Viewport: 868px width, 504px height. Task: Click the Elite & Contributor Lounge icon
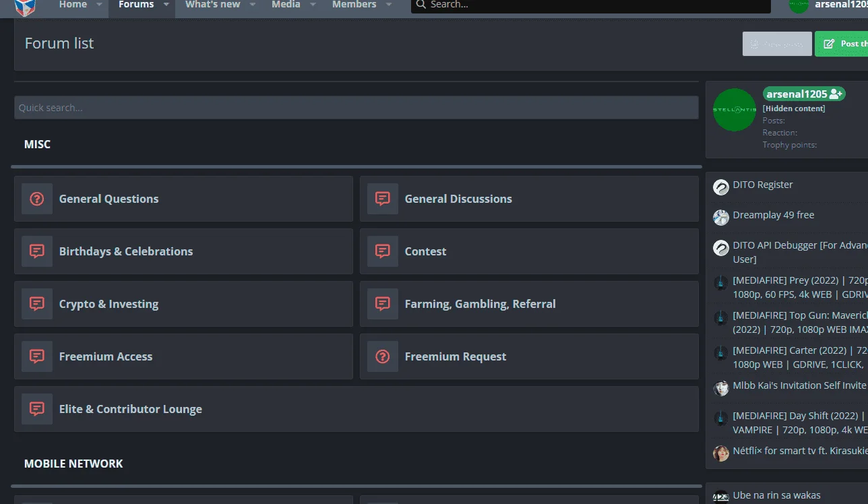pyautogui.click(x=37, y=409)
